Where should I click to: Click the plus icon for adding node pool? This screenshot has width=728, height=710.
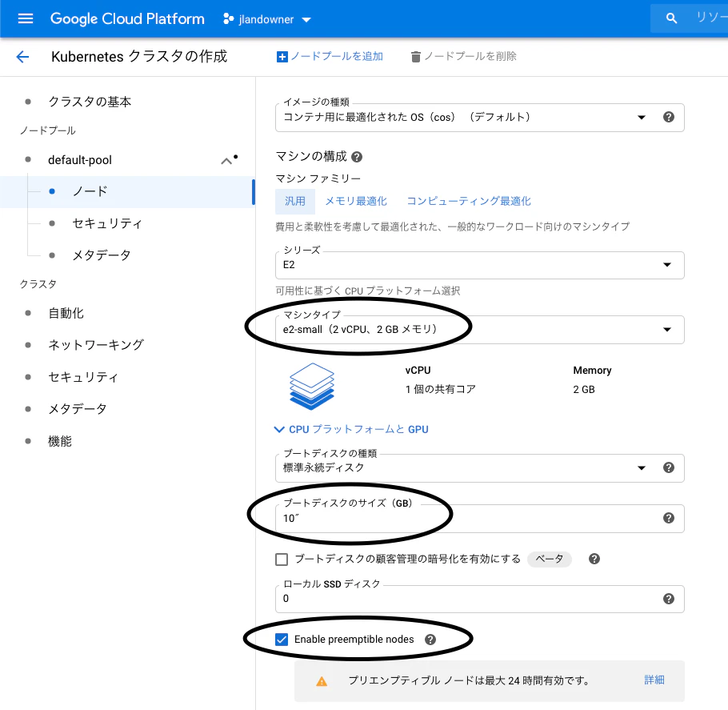(282, 57)
